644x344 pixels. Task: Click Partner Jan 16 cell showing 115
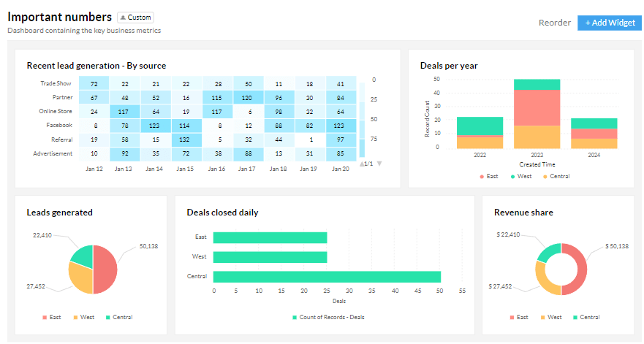click(217, 98)
